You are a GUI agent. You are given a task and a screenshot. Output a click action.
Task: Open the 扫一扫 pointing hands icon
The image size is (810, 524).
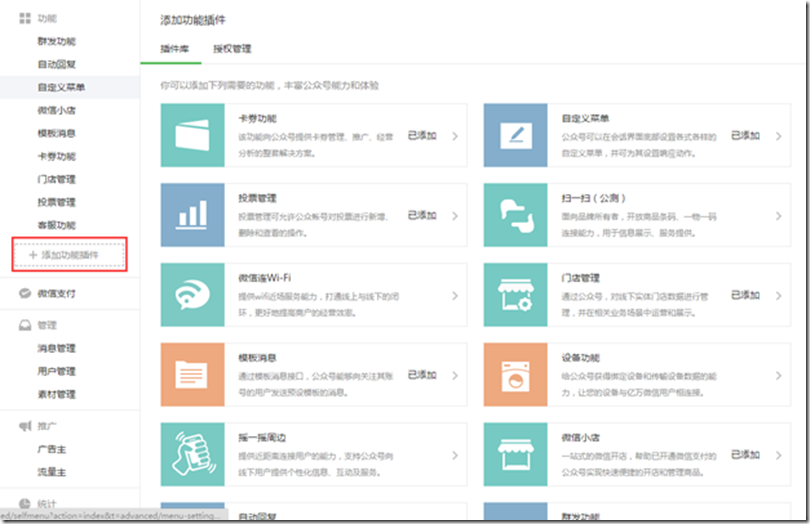515,215
